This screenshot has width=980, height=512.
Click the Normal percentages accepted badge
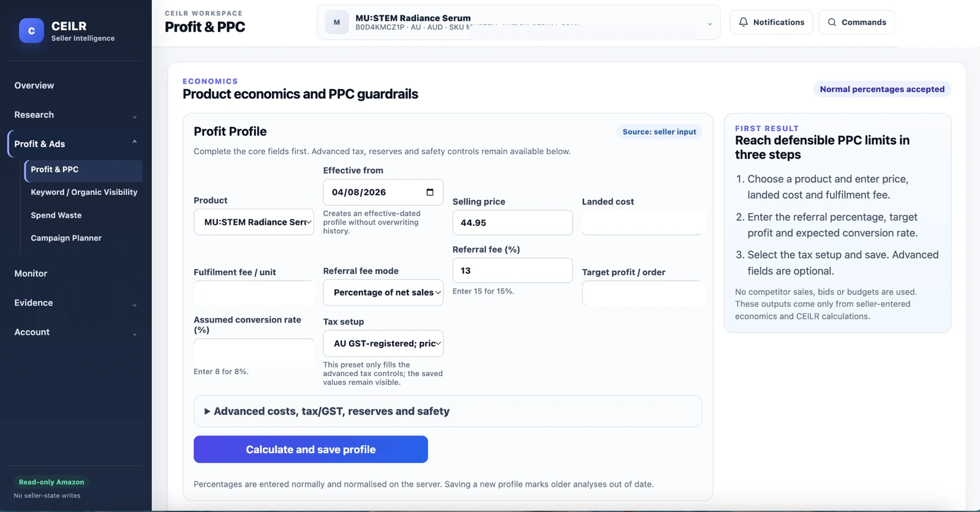(x=882, y=89)
